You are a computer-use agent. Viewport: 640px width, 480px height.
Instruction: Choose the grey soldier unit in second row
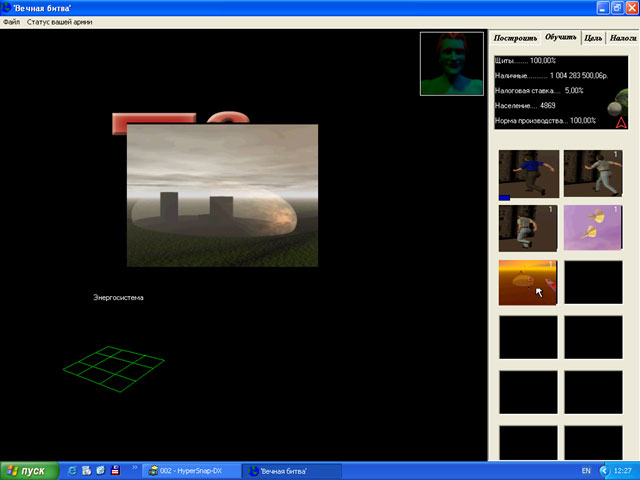pyautogui.click(x=528, y=228)
